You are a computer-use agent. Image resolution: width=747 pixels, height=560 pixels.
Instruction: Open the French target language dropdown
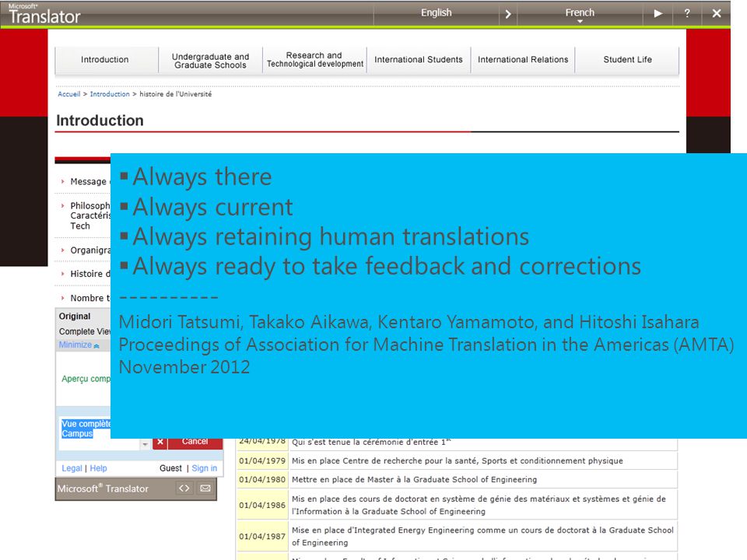580,14
